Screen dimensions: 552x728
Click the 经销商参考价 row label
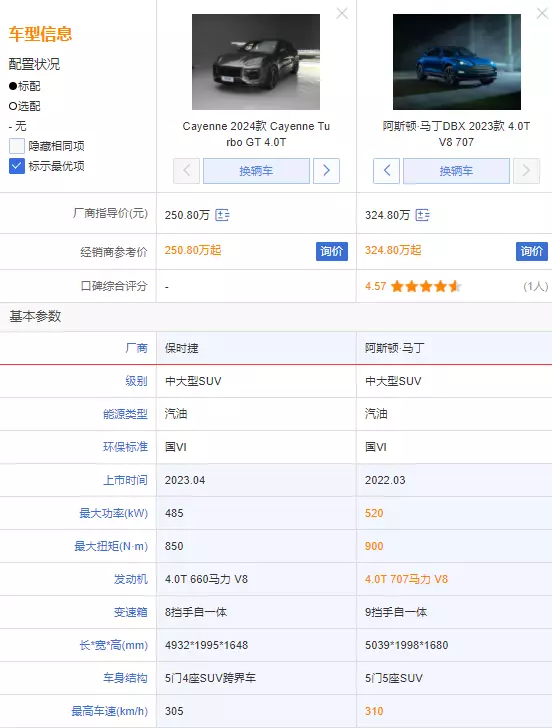pos(114,252)
